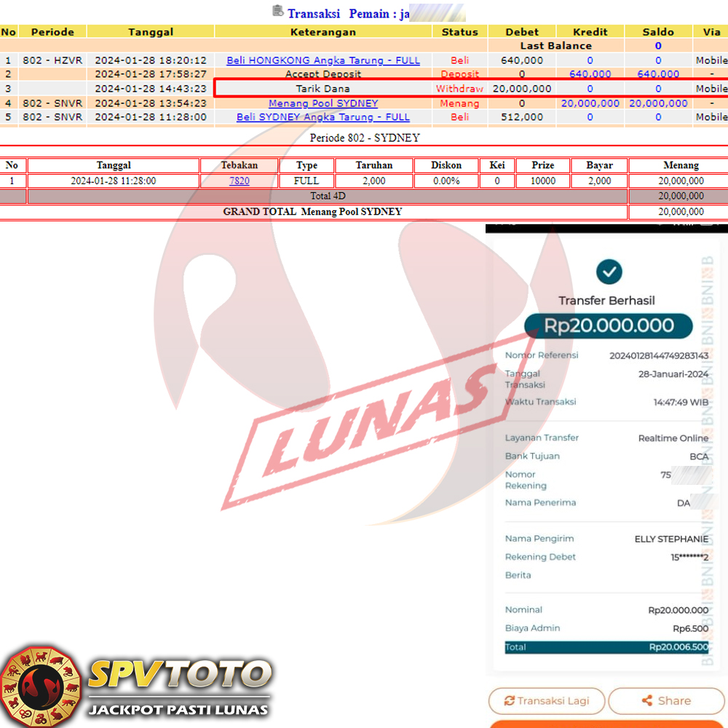The height and width of the screenshot is (728, 728).
Task: Click the green checkmark success icon
Action: 609,272
